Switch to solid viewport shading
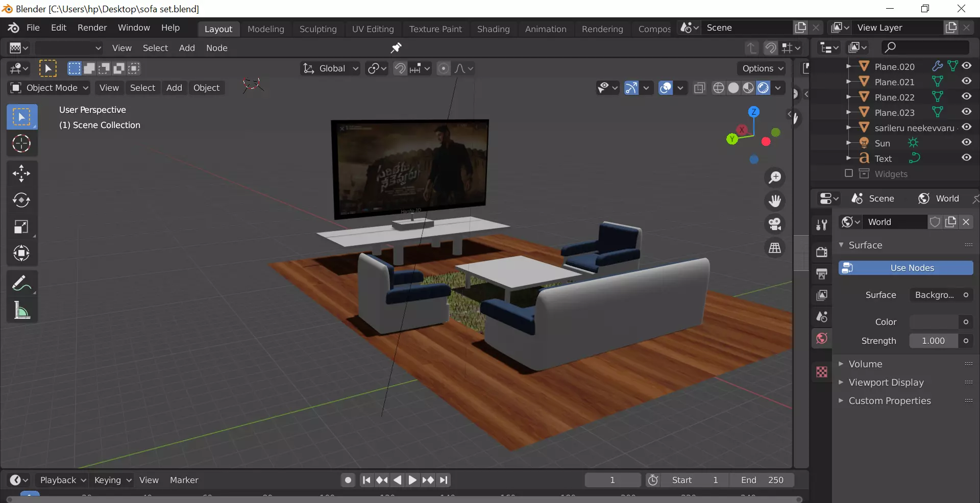The height and width of the screenshot is (503, 980). [733, 88]
